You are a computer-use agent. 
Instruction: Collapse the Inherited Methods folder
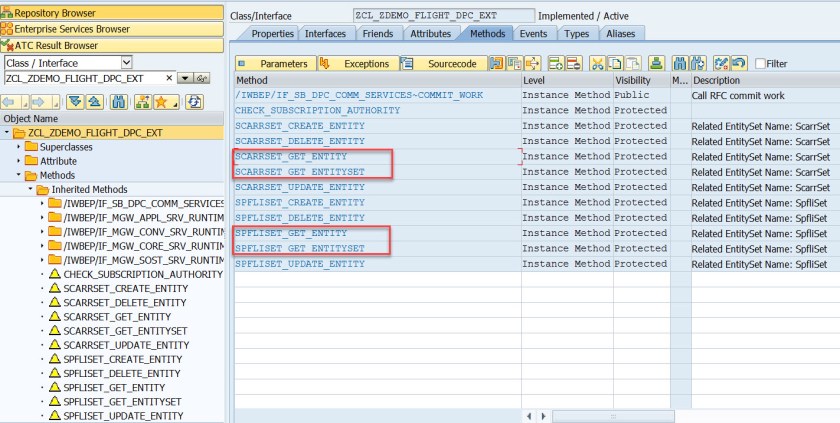29,189
